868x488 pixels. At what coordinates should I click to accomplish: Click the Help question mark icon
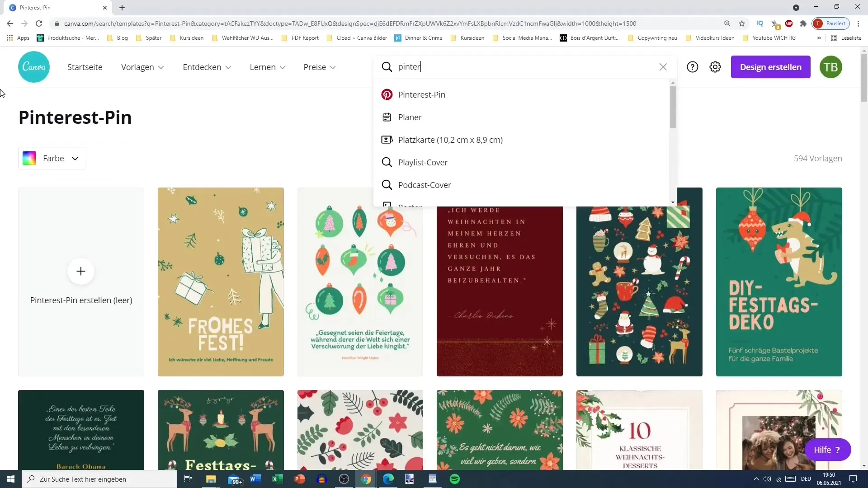[693, 67]
